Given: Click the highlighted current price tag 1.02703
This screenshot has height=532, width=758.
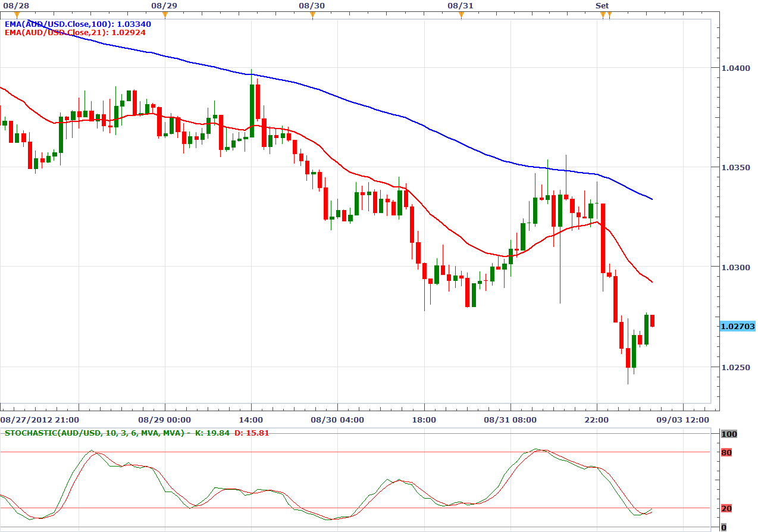Looking at the screenshot, I should (737, 327).
